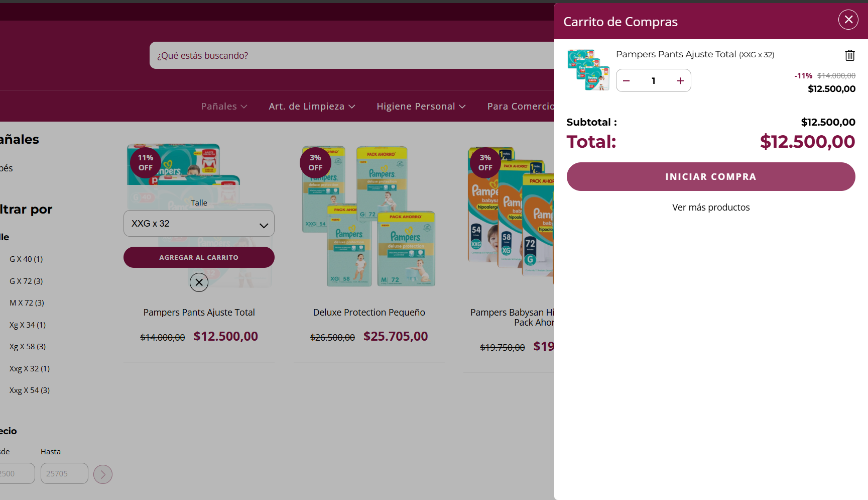Open the Talle dropdown showing XXG x 32
The height and width of the screenshot is (500, 868).
(199, 224)
